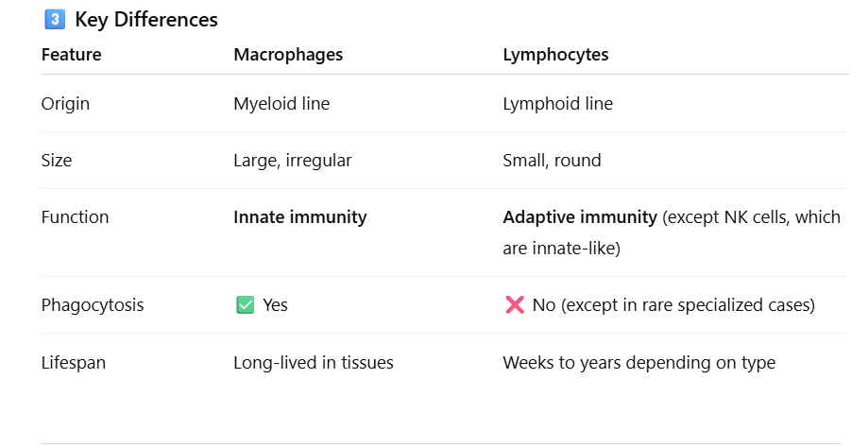Select the Small, round cell text
The width and height of the screenshot is (868, 448).
click(x=552, y=161)
